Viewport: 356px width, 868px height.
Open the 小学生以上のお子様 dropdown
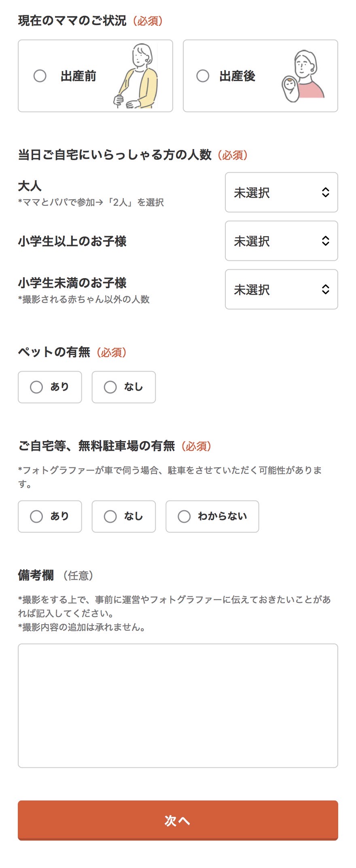282,241
